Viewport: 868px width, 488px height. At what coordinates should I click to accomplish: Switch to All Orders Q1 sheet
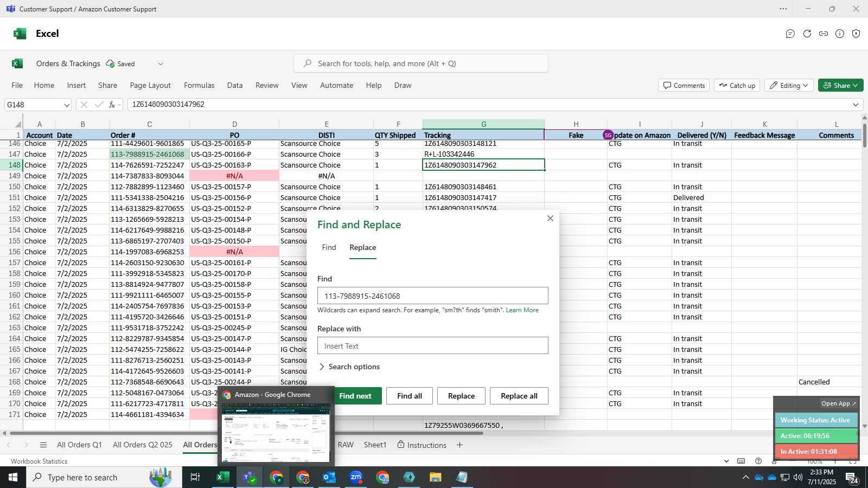pos(79,445)
